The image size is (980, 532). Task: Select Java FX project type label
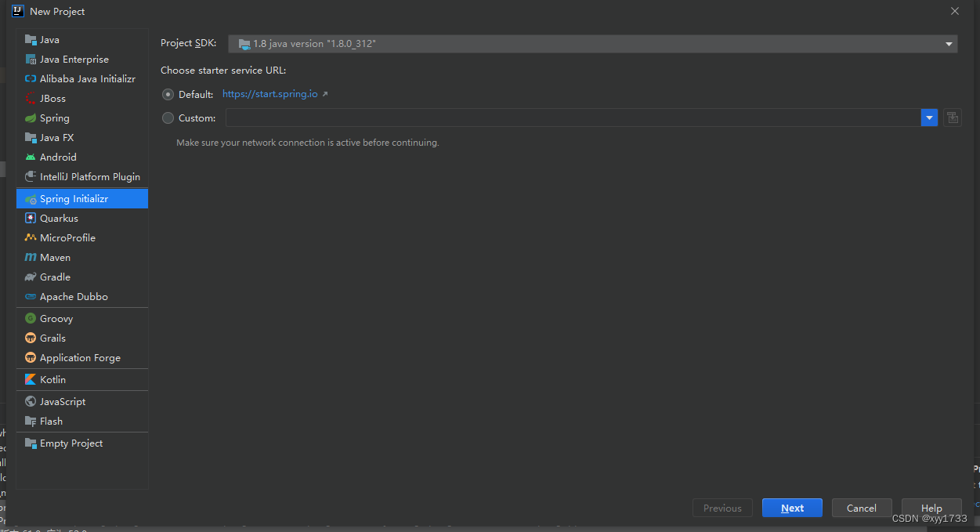(x=56, y=138)
